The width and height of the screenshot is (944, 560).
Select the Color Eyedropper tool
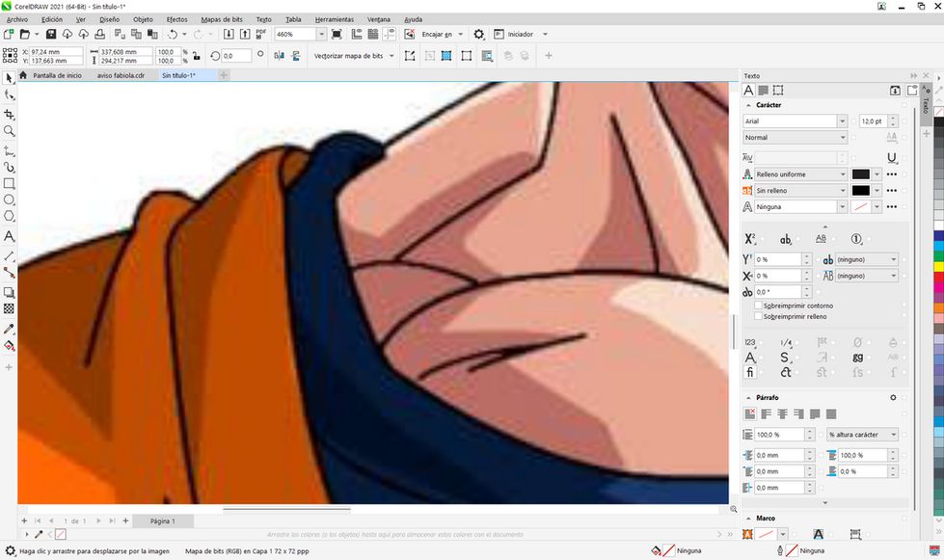tap(9, 329)
